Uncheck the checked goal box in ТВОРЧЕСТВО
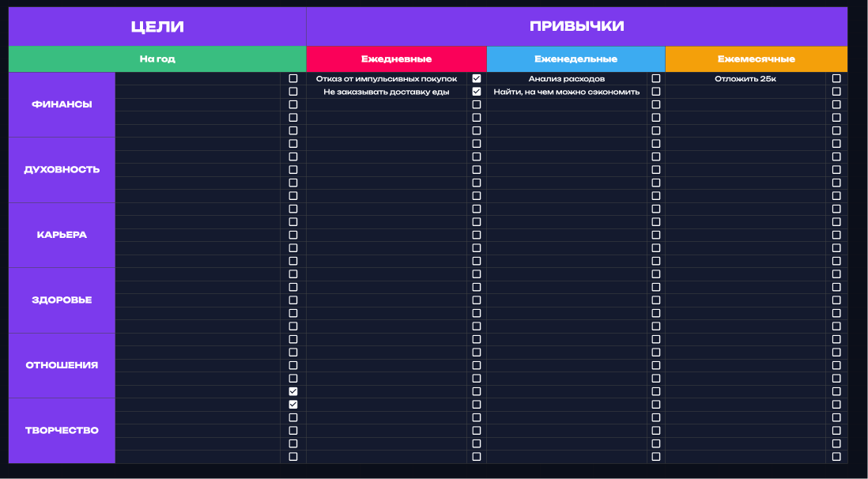 point(293,405)
